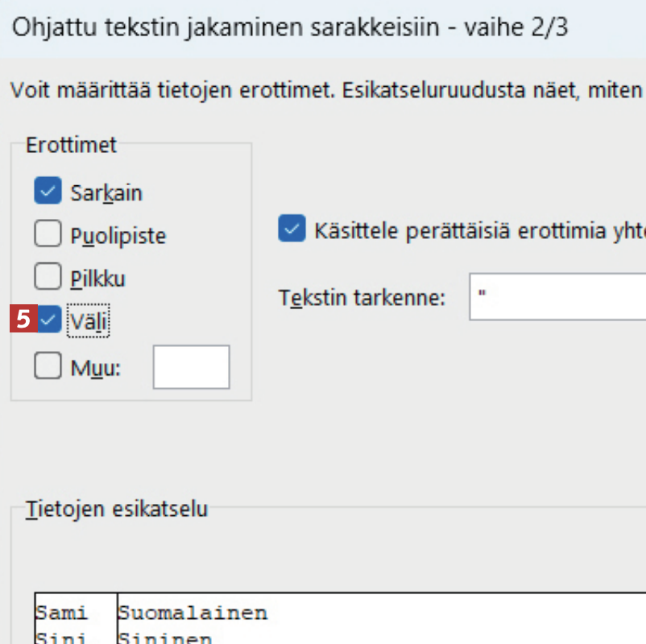
Task: Enable the Puolipiste delimiter checkbox
Action: click(48, 235)
